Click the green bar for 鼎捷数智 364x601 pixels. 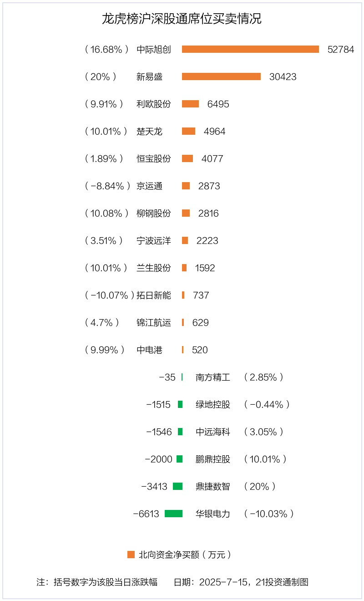point(177,486)
